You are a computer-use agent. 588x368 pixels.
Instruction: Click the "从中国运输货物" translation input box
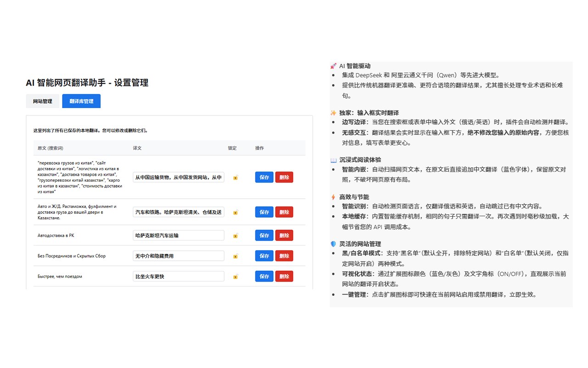click(178, 177)
